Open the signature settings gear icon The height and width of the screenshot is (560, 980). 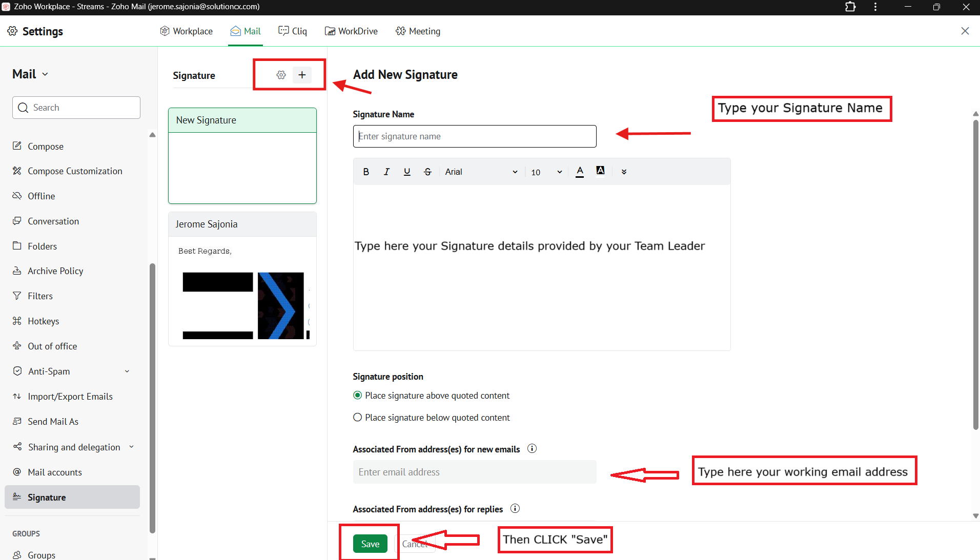(281, 75)
